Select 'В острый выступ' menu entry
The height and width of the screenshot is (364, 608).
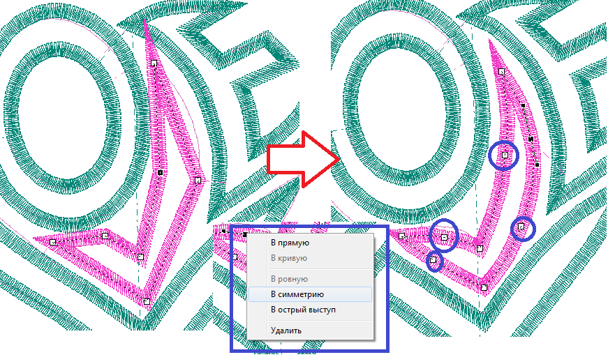tap(310, 310)
